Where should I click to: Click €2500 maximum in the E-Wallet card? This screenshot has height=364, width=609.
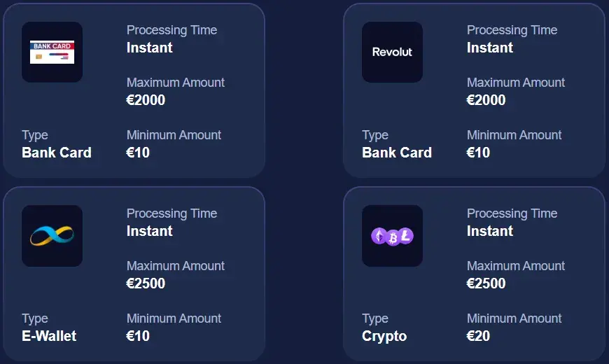(x=146, y=283)
